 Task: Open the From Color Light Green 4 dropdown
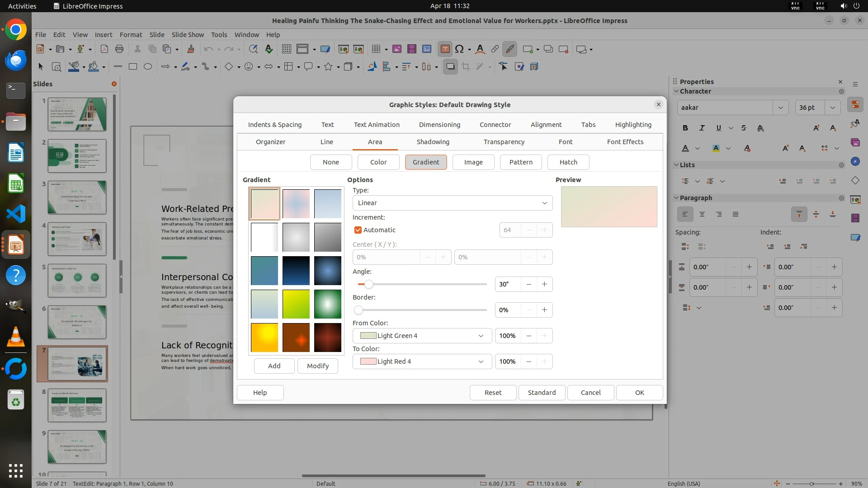coord(422,336)
